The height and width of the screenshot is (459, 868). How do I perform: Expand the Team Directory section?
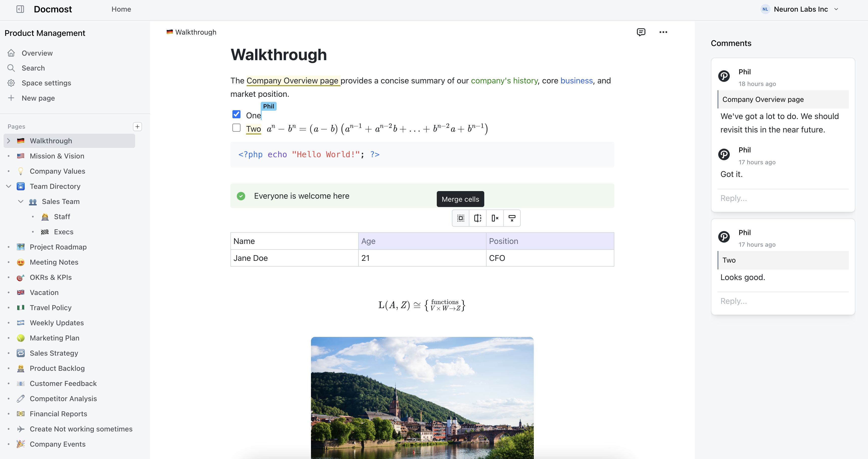point(8,186)
